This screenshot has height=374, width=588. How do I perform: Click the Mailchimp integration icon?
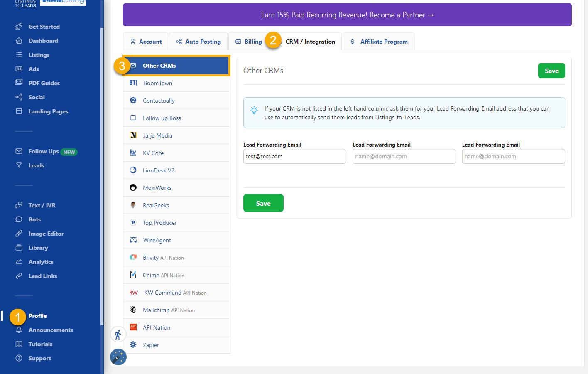(133, 310)
